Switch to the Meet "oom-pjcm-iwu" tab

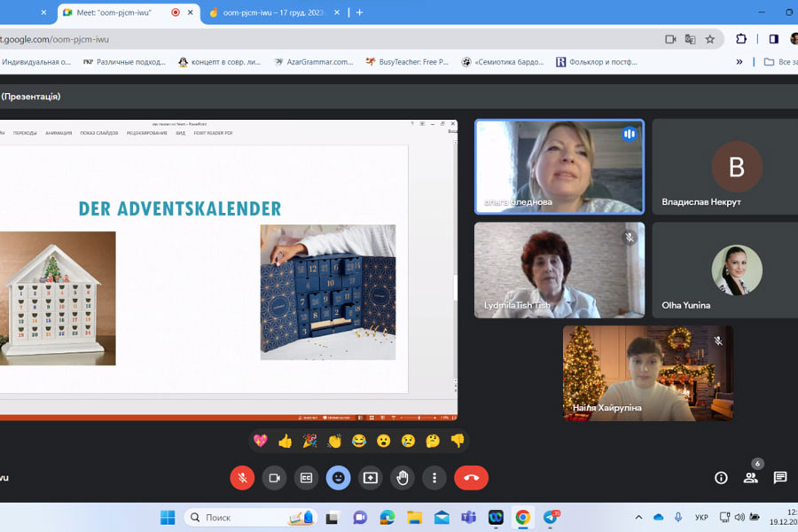pos(113,12)
